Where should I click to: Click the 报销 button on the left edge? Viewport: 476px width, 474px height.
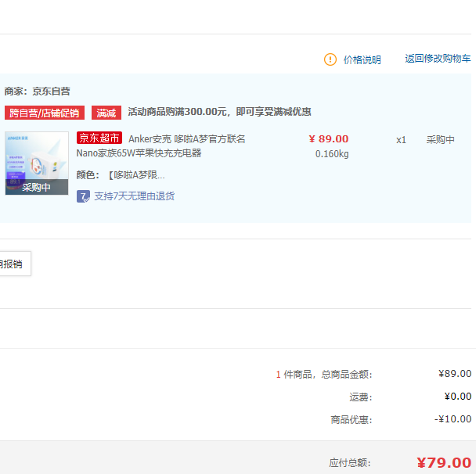(15, 264)
